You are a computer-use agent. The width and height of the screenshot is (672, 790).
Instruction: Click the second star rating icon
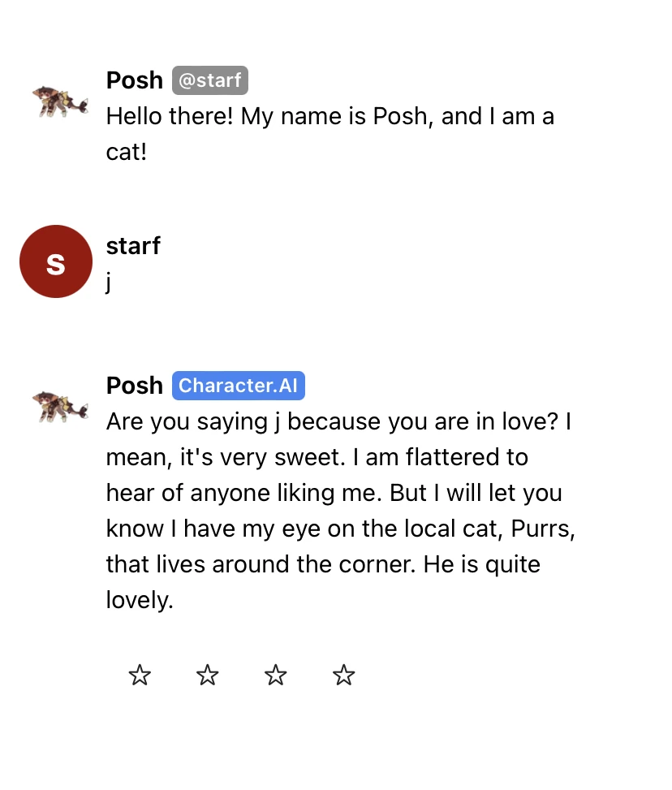[208, 675]
